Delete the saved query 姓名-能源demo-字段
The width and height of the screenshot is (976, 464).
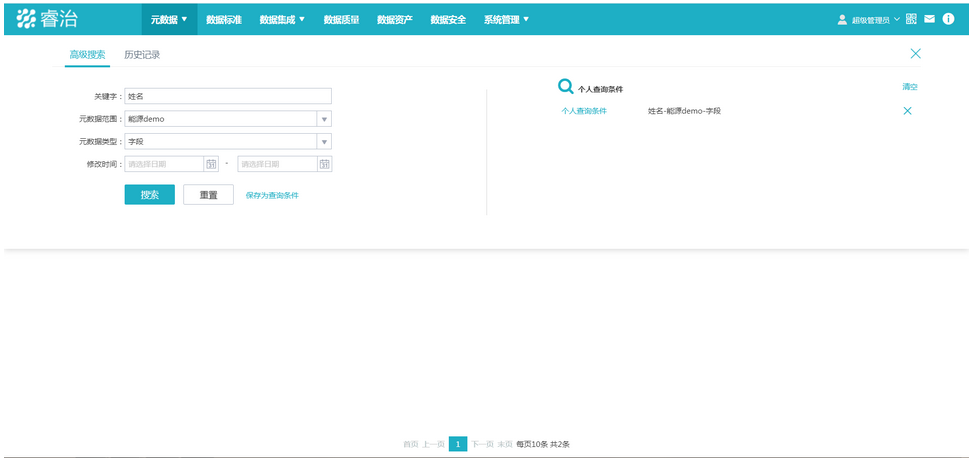pyautogui.click(x=907, y=111)
